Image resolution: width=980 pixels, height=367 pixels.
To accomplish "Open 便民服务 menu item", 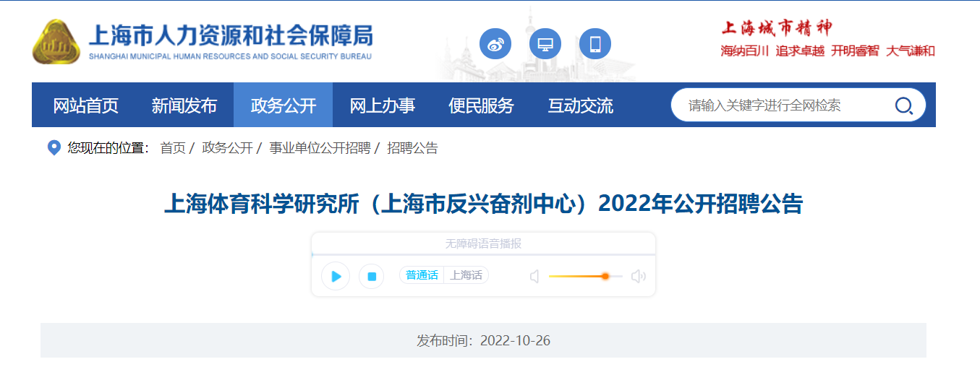I will [481, 105].
